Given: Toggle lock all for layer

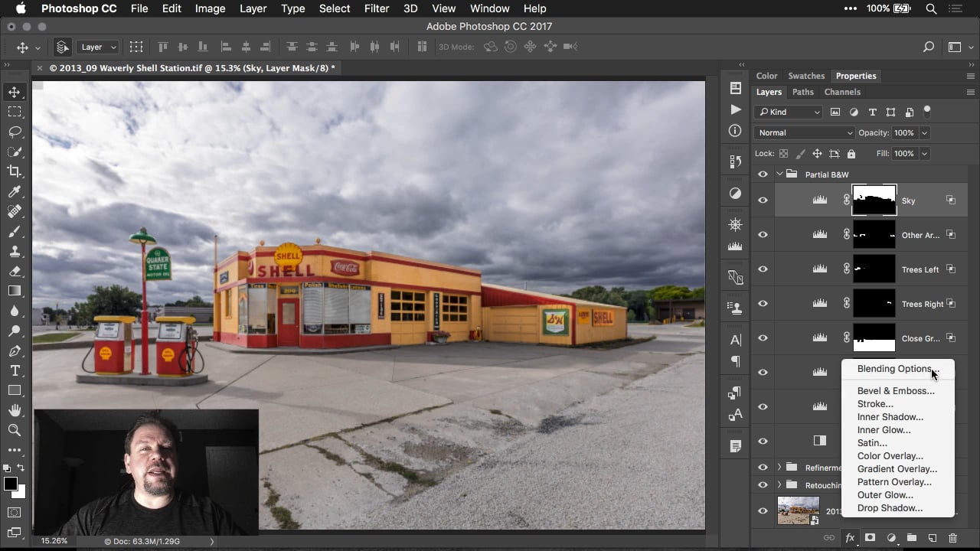Looking at the screenshot, I should click(x=851, y=154).
